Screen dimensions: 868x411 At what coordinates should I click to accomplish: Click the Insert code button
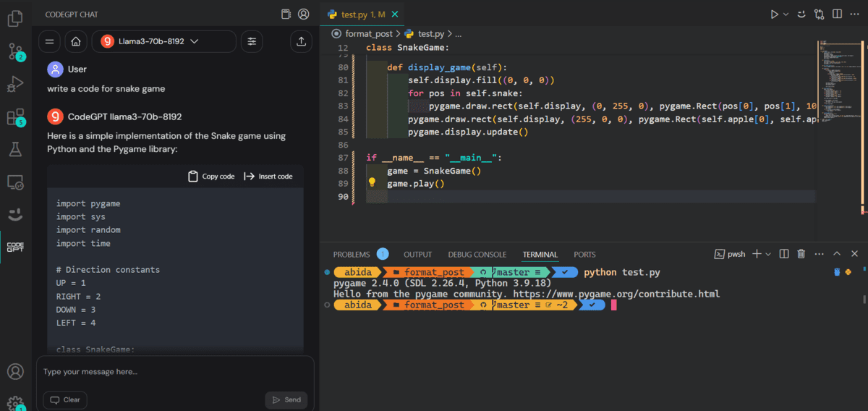point(268,177)
